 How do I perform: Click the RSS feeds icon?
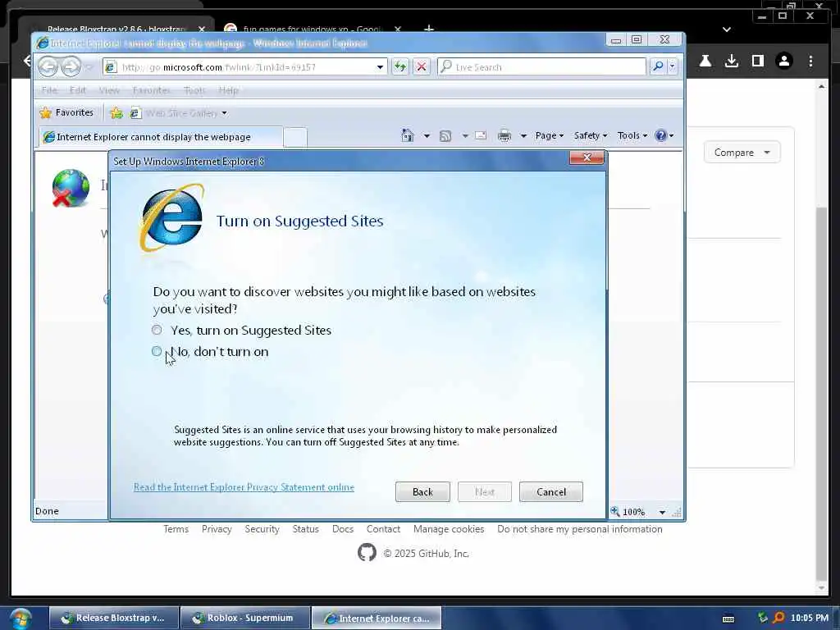(x=445, y=135)
